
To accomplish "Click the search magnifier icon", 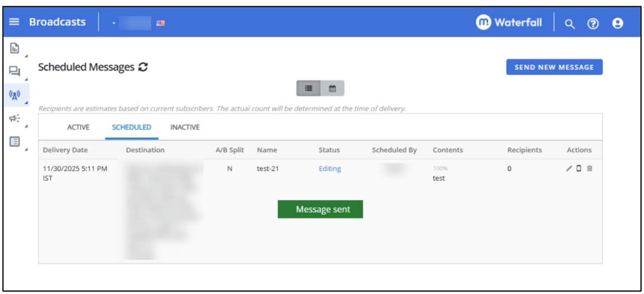I will pyautogui.click(x=569, y=24).
